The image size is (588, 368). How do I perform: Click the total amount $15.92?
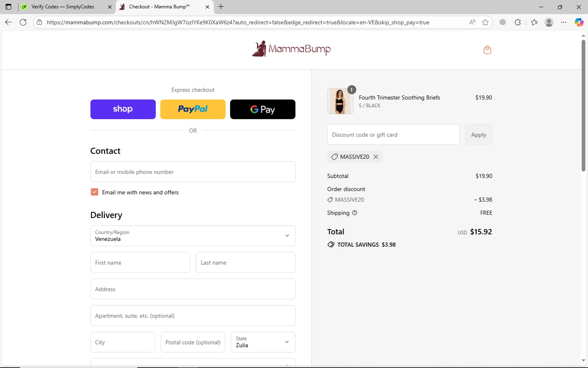click(x=481, y=232)
